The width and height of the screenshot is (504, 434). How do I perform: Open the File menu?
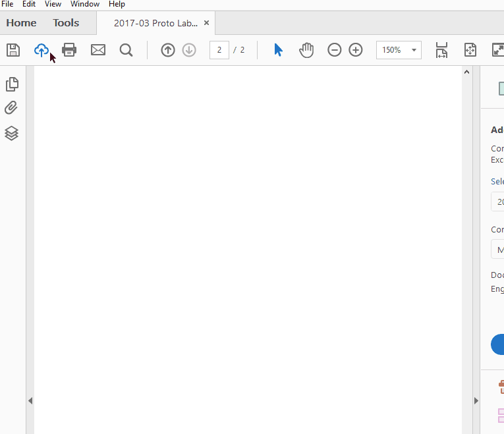[x=7, y=4]
